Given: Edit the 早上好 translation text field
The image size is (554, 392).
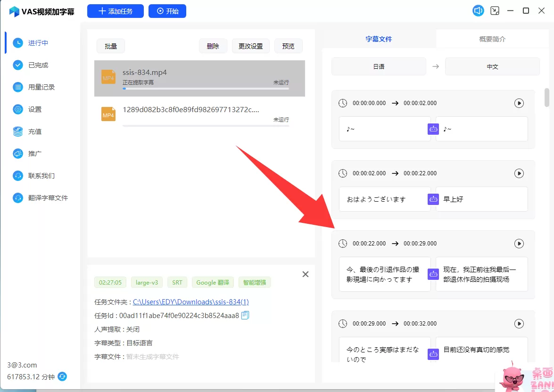Looking at the screenshot, I should 481,199.
